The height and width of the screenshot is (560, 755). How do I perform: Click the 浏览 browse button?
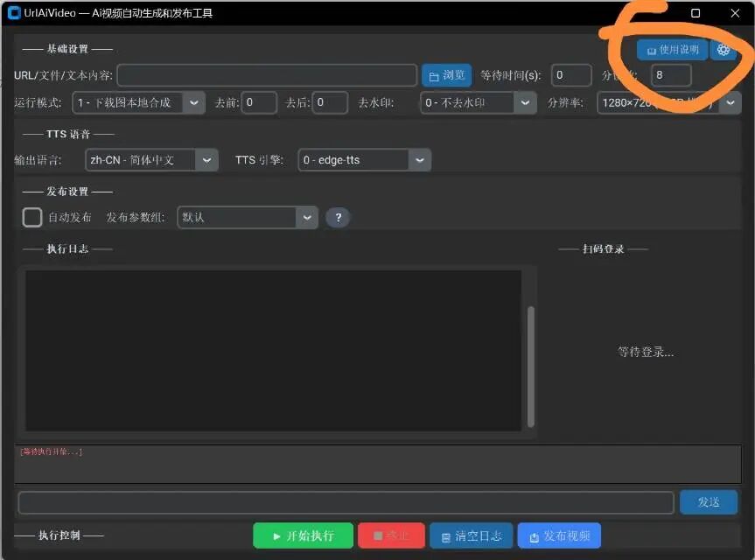[x=446, y=75]
